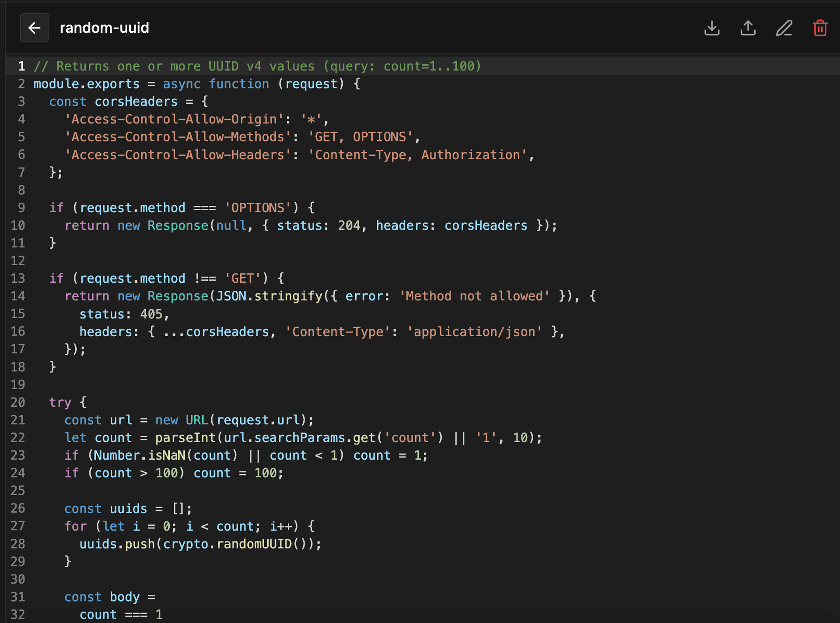Select line number 1 in the gutter
Image resolution: width=840 pixels, height=623 pixels.
tap(21, 66)
